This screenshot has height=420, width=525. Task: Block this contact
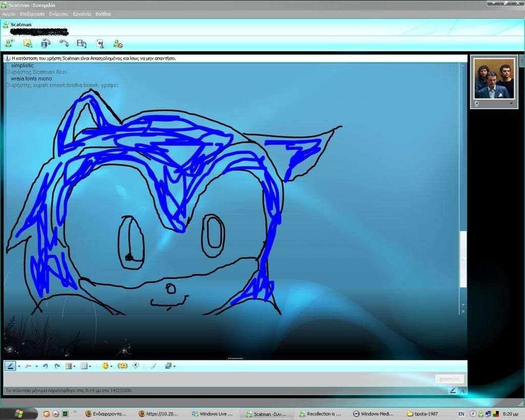(118, 44)
